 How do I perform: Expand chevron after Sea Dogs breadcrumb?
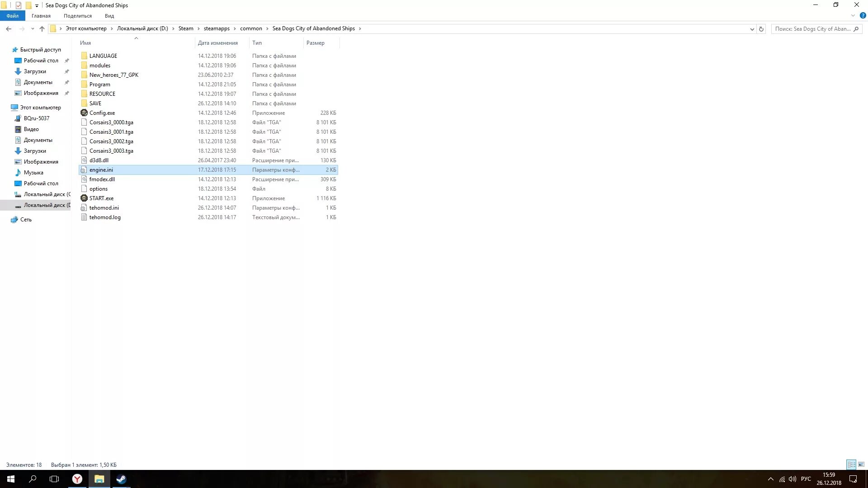(x=360, y=28)
